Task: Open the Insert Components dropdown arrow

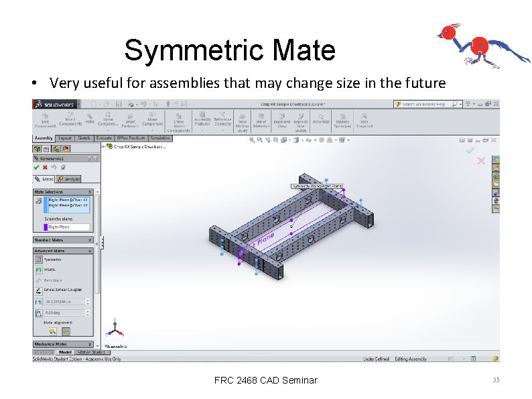Action: [x=70, y=130]
